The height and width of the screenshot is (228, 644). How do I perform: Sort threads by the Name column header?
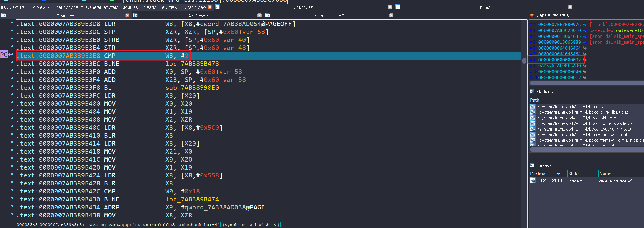click(605, 174)
